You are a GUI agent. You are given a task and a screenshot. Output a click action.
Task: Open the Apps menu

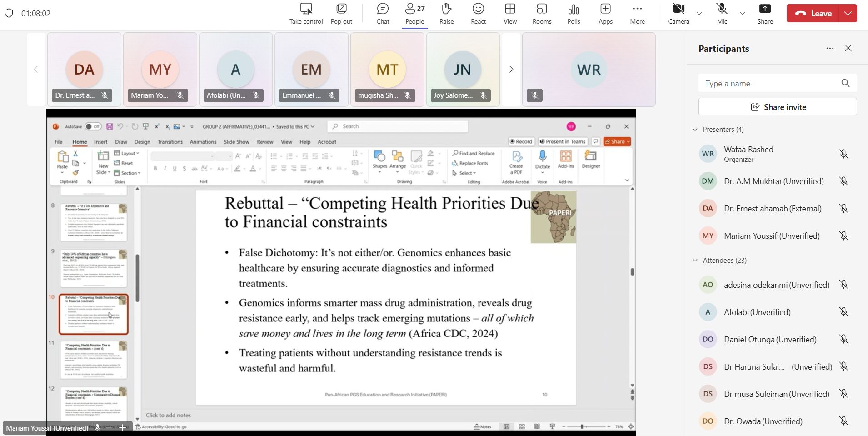click(x=605, y=14)
